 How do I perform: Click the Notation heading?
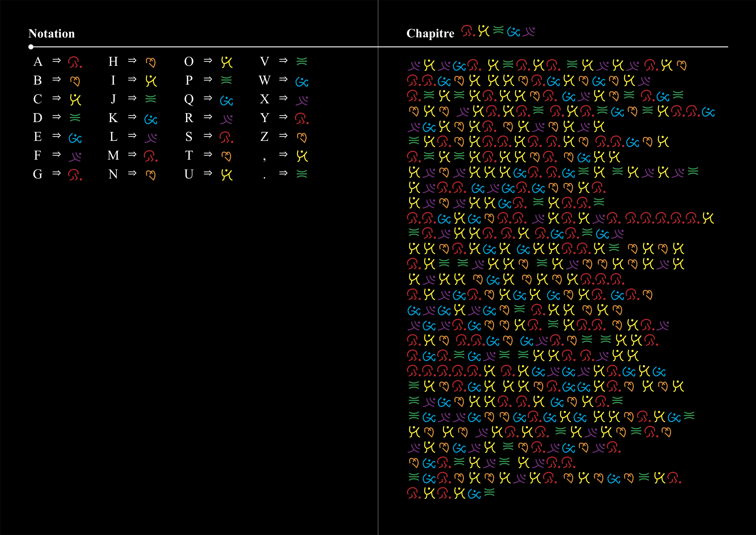point(52,34)
